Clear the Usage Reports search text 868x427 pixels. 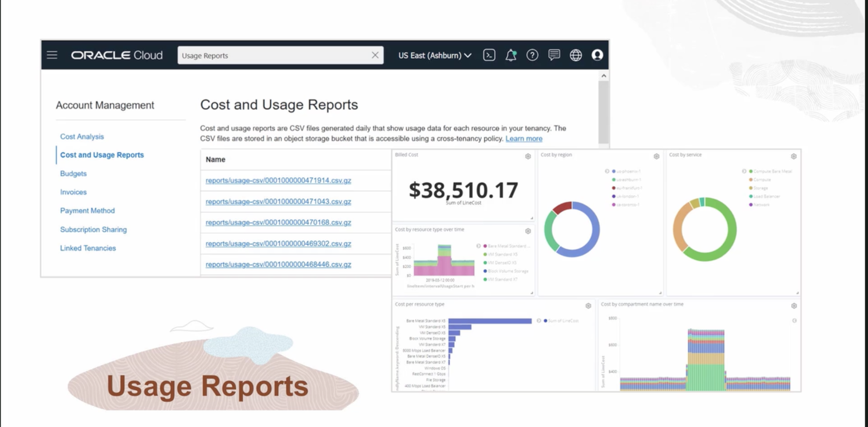tap(375, 55)
